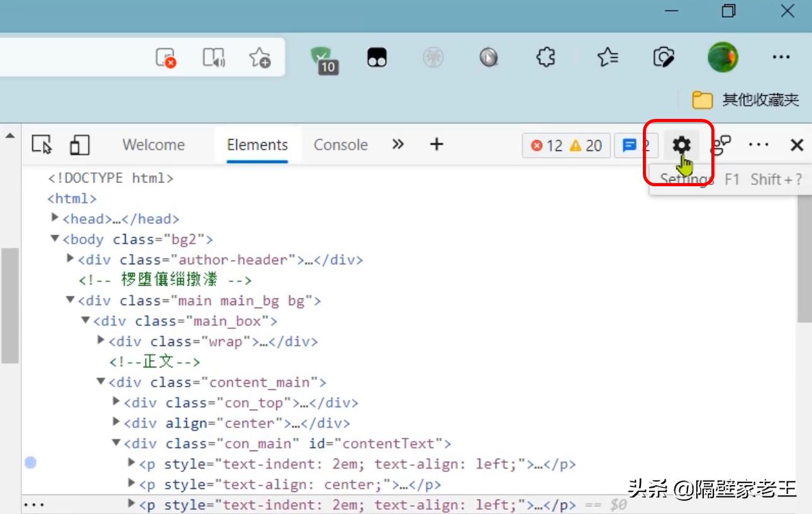Open the Read Aloud icon
812x514 pixels.
click(x=213, y=57)
